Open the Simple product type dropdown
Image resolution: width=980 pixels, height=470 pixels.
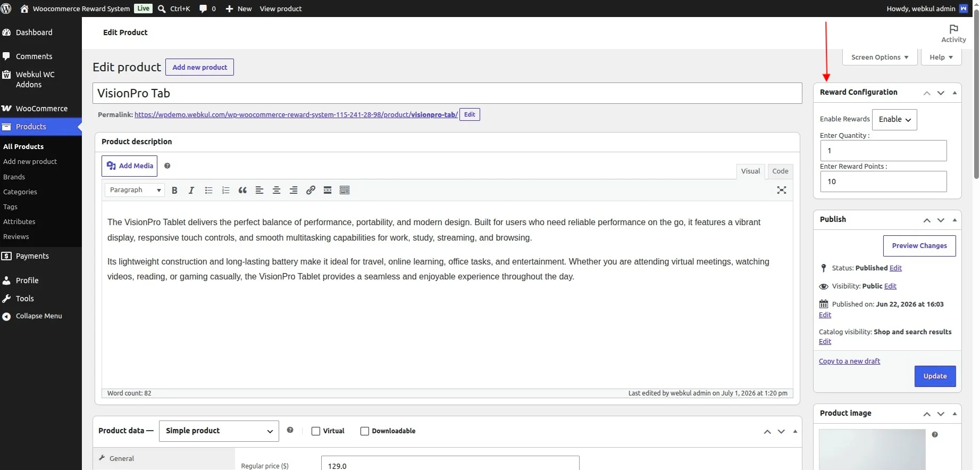[x=219, y=431]
